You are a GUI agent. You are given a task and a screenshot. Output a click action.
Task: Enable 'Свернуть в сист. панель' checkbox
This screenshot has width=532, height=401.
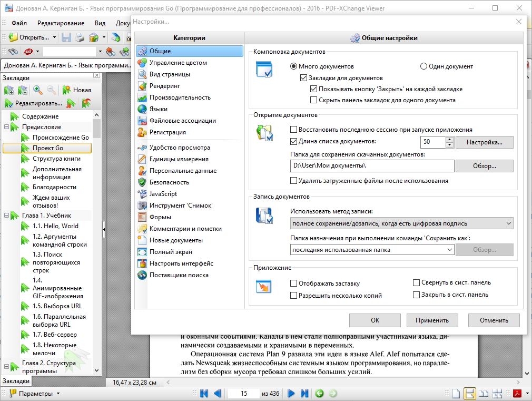[416, 282]
